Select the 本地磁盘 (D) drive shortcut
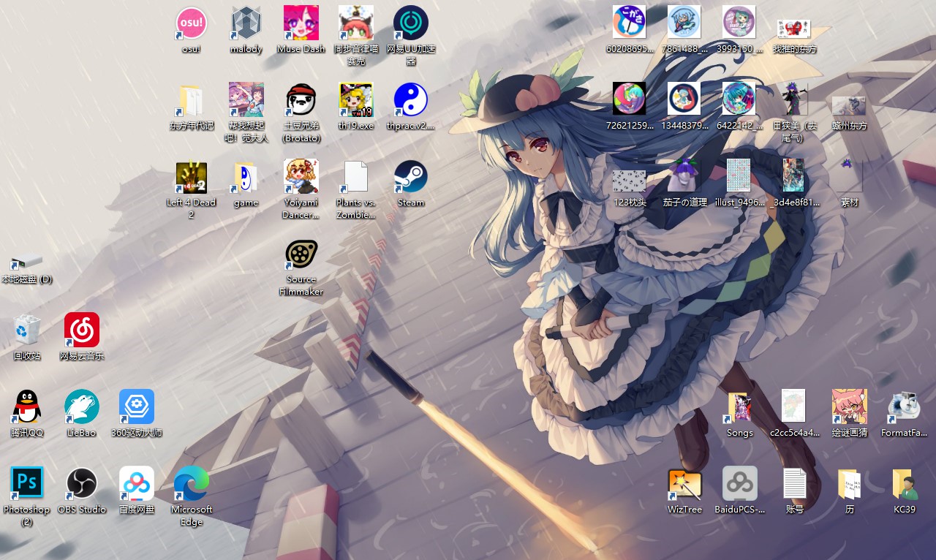936x560 pixels. 27,261
